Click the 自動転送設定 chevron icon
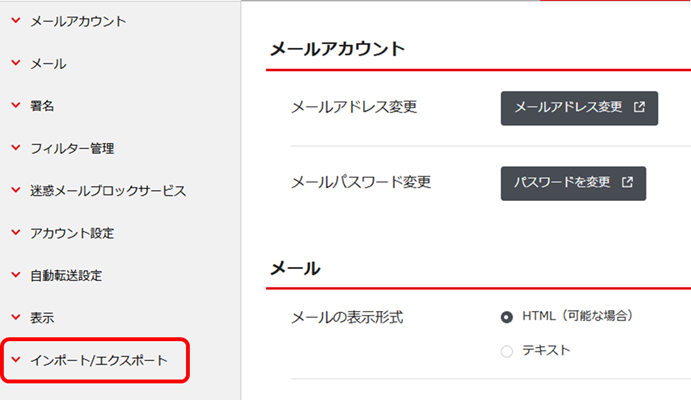 coord(15,275)
